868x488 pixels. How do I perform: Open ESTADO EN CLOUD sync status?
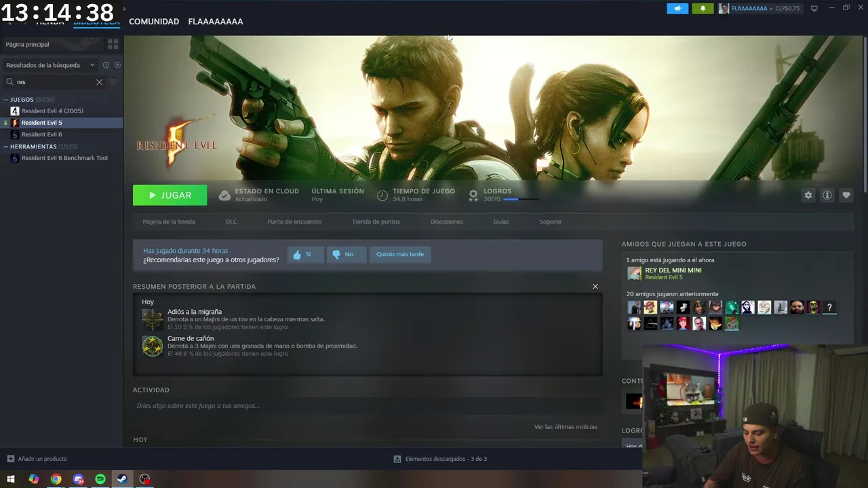point(258,195)
